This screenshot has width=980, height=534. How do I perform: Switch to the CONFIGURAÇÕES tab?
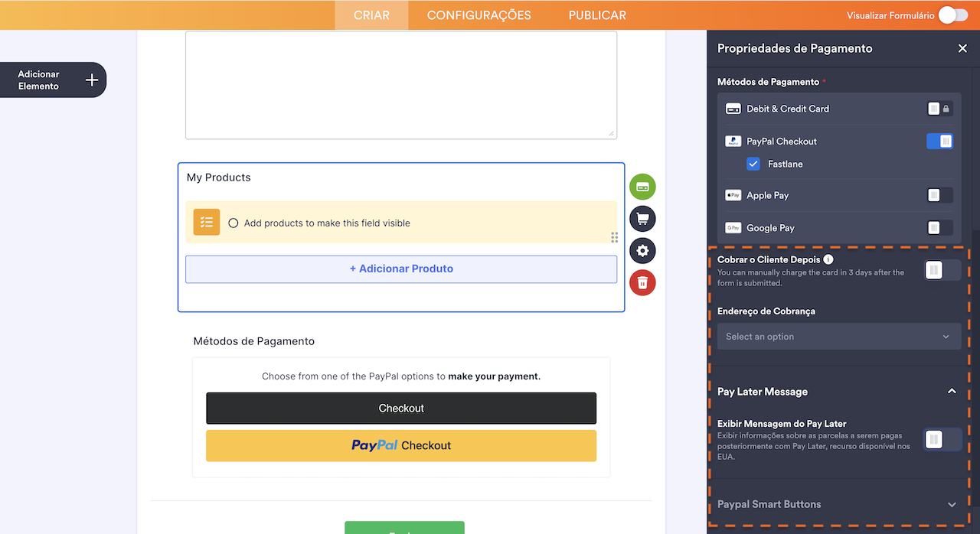point(479,15)
